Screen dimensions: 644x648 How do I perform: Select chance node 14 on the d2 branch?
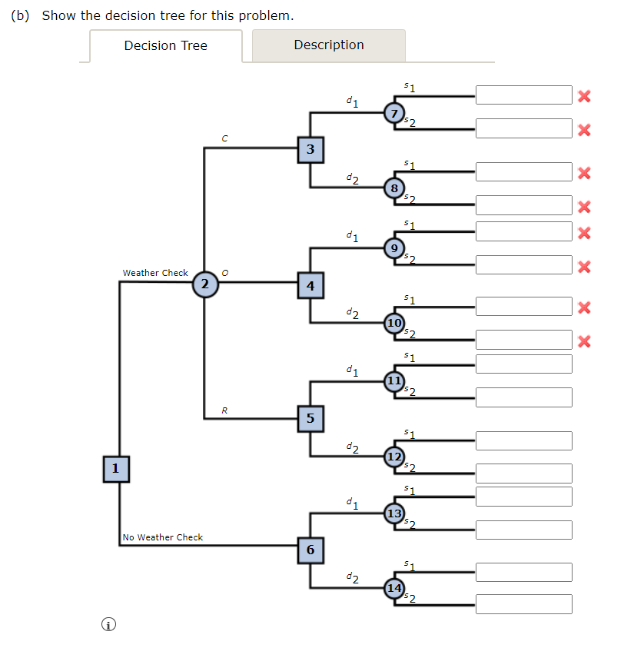[x=394, y=587]
